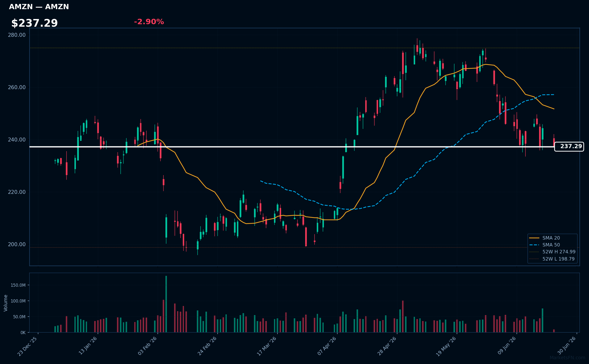
Task: Click the 200.00 price axis label
Action: pyautogui.click(x=17, y=244)
